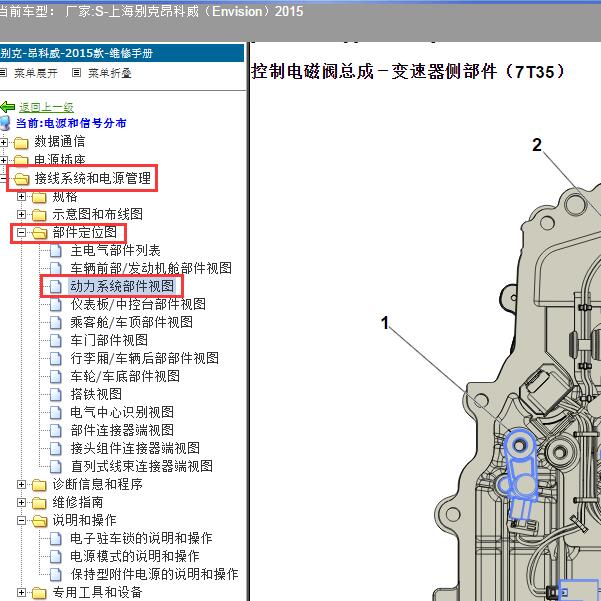Viewport: 601px width, 601px height.
Task: Click the 部件定位图 folder icon
Action: tap(39, 233)
